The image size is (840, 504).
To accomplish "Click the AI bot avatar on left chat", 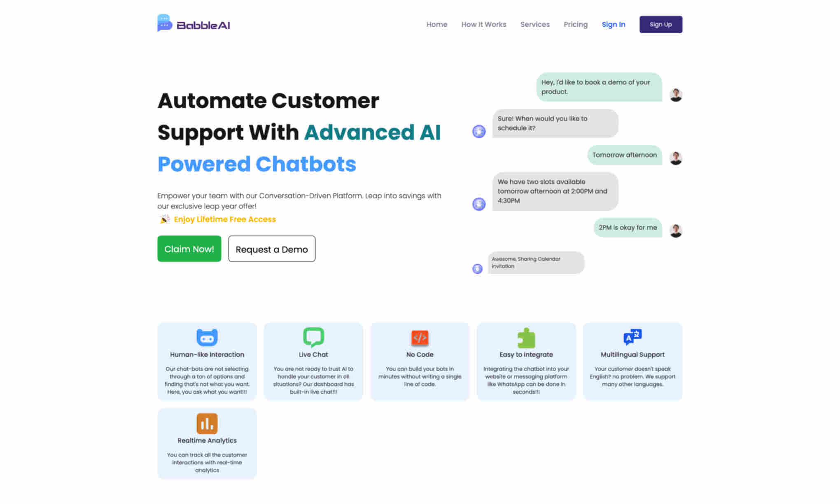I will (479, 131).
